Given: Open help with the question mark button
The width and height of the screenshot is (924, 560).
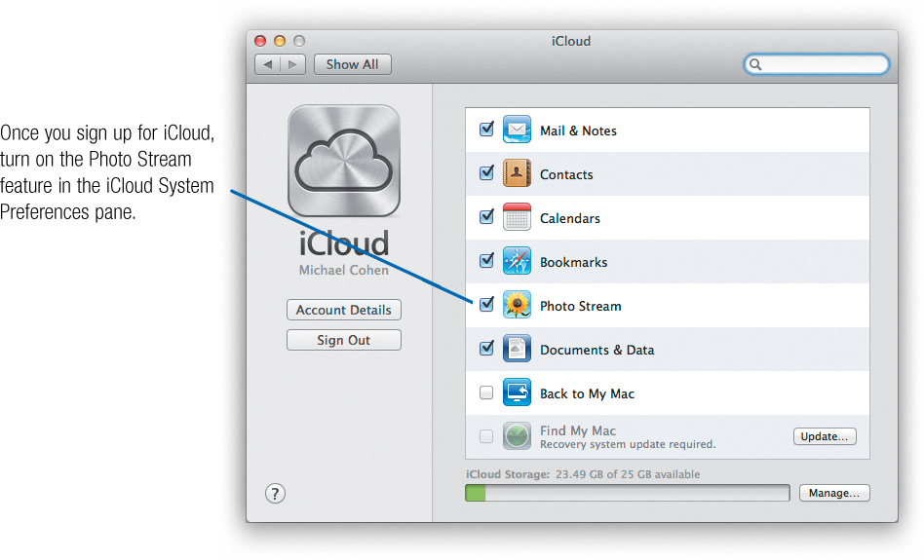Looking at the screenshot, I should [x=275, y=494].
